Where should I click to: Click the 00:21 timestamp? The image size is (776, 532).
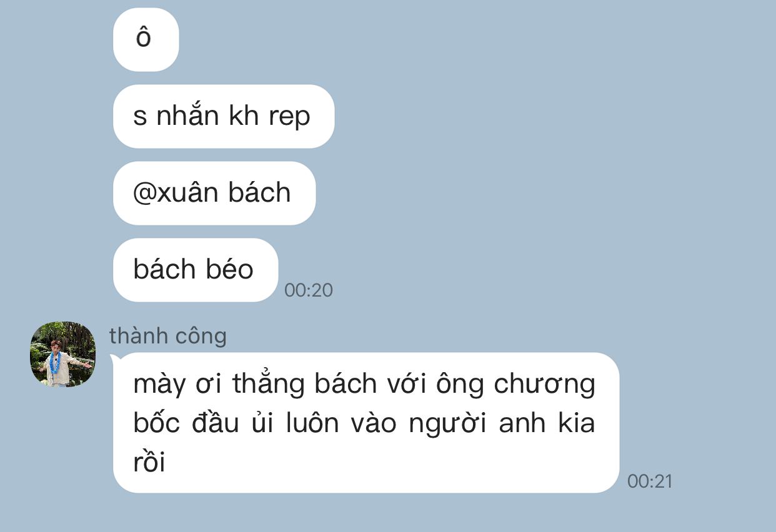[650, 481]
